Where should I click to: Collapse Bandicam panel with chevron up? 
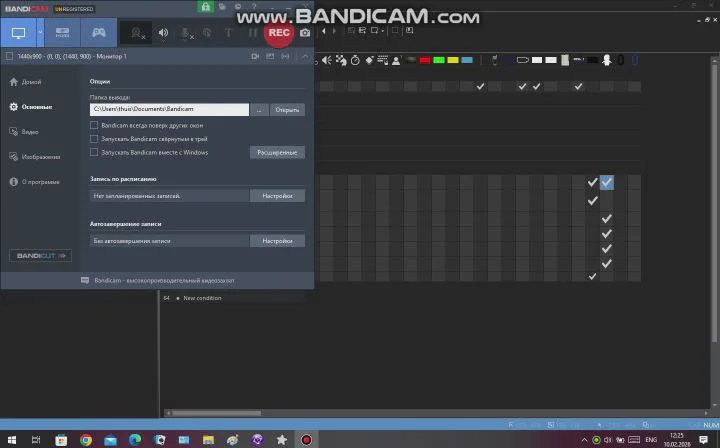305,56
